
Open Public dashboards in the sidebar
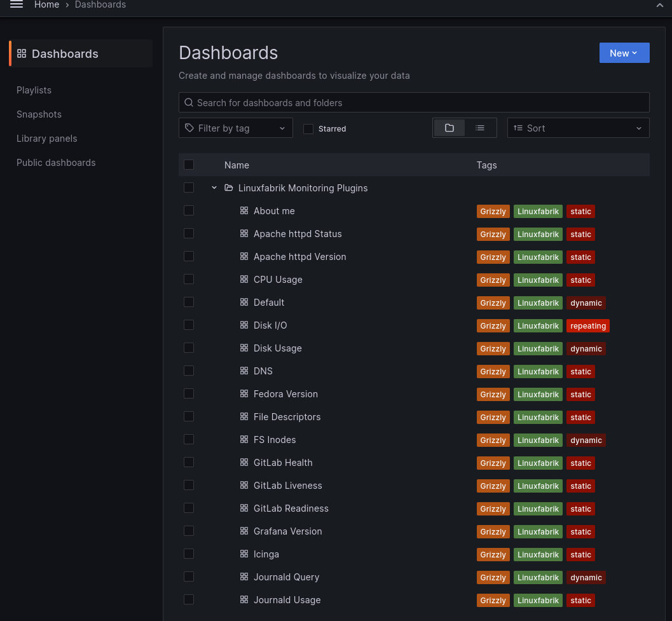(56, 163)
